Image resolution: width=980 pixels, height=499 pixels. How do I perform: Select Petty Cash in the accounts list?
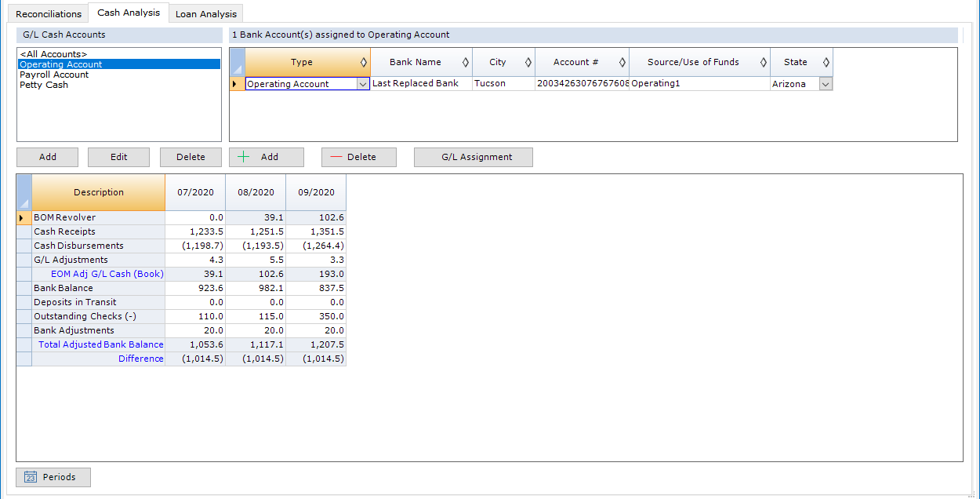click(44, 85)
